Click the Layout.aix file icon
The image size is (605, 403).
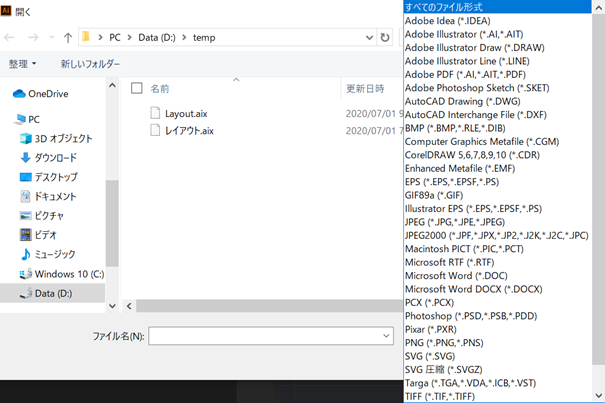click(155, 113)
